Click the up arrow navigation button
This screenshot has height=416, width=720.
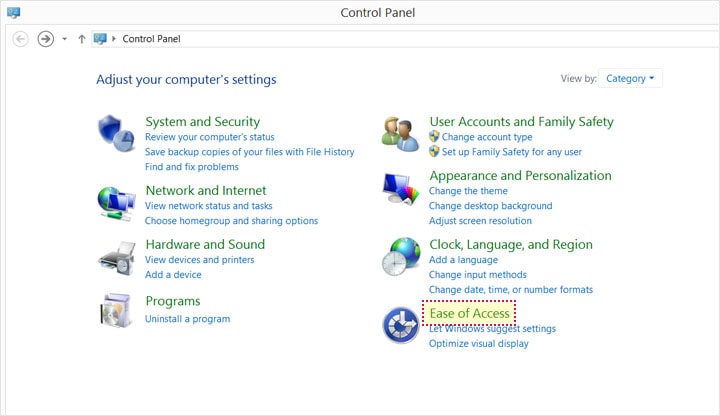click(81, 39)
